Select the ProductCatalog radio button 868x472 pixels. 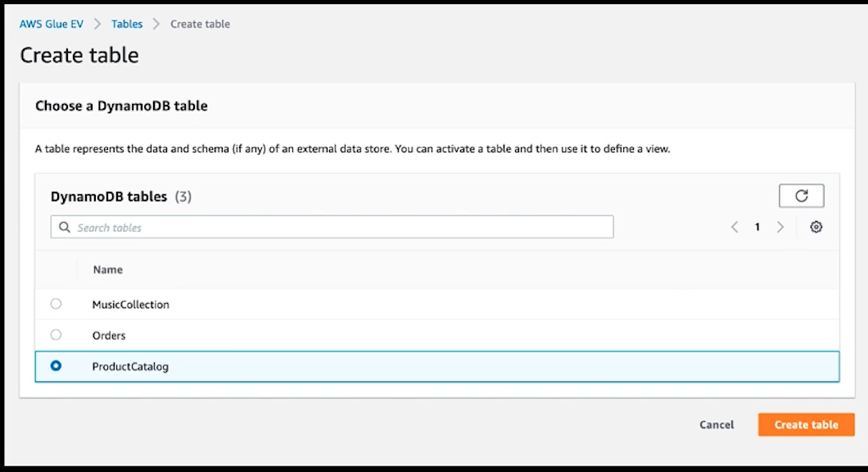click(56, 365)
